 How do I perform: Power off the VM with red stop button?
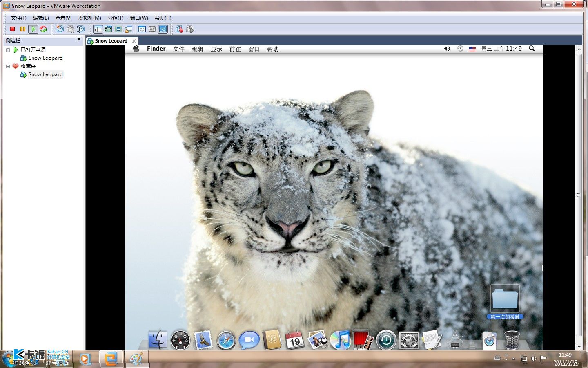pyautogui.click(x=12, y=29)
